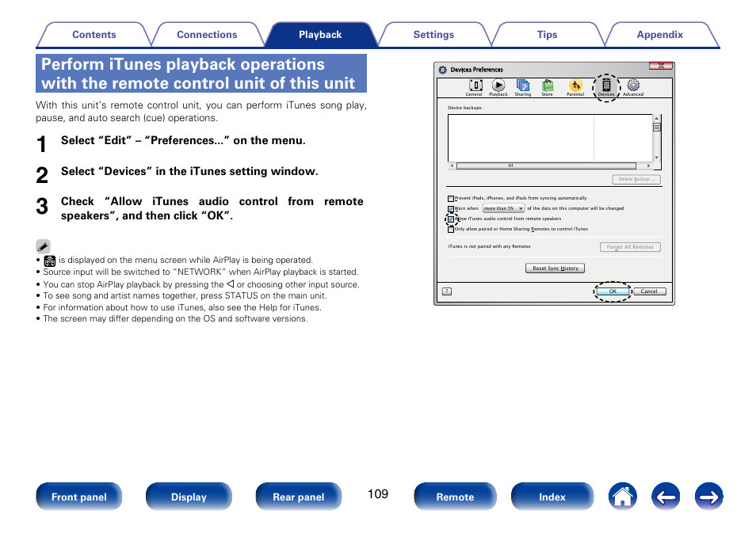Jump to the Remote page
This screenshot has height=533, width=756.
coord(455,497)
